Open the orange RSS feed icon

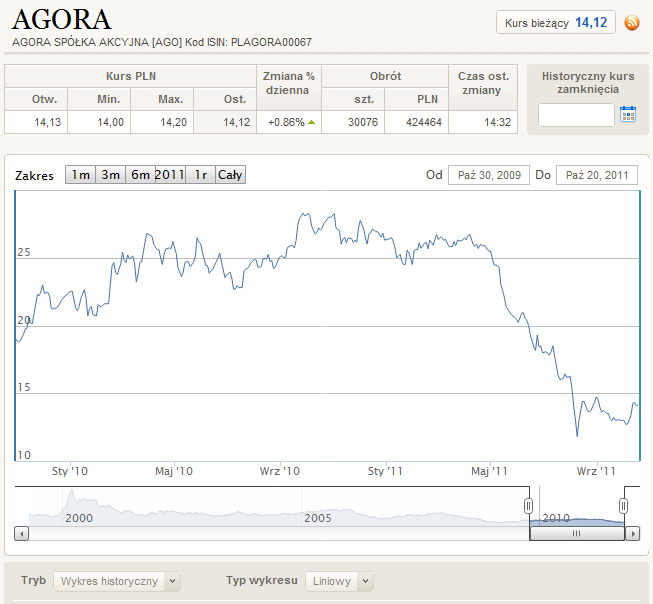coord(632,22)
